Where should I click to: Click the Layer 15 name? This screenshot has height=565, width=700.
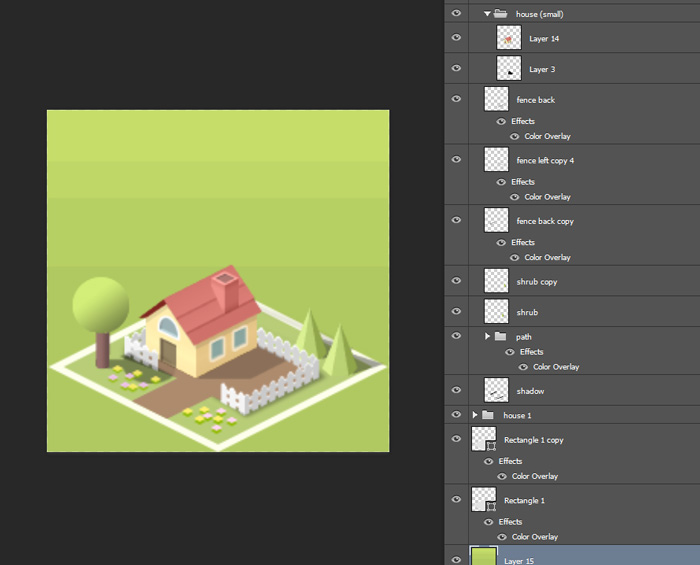[519, 561]
